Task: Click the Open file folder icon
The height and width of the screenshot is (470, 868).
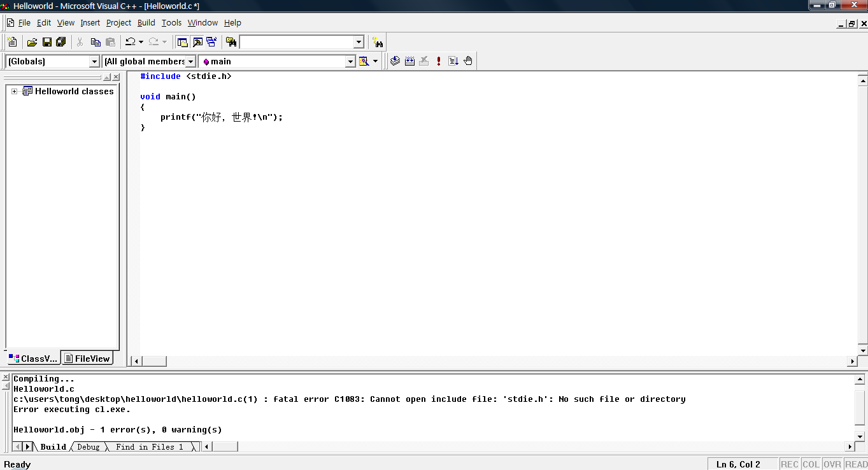Action: coord(32,42)
